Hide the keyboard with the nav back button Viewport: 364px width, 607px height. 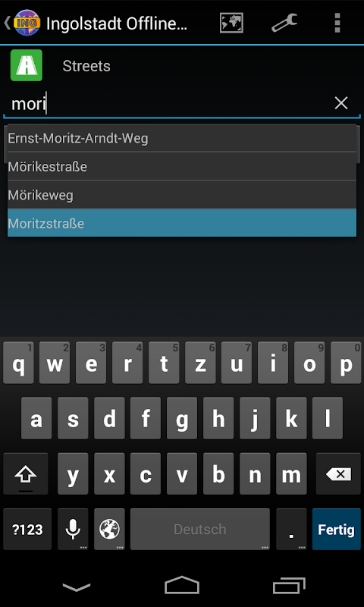[77, 587]
